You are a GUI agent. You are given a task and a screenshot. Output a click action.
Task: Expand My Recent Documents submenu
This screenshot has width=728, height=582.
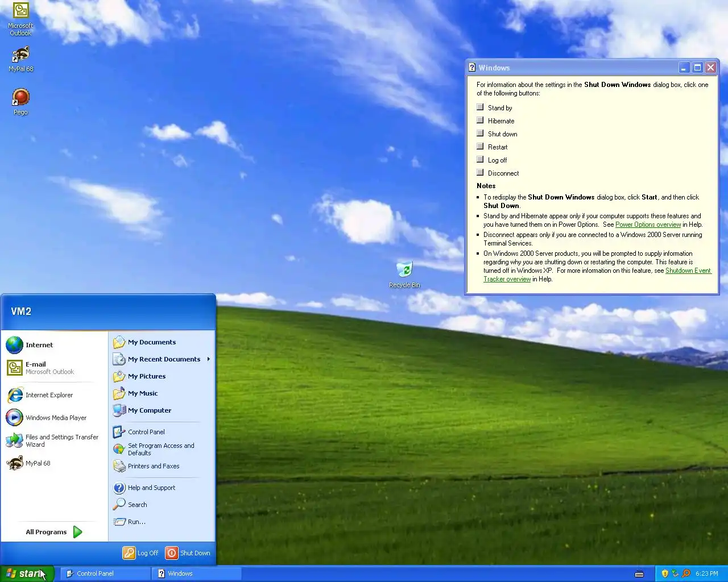pyautogui.click(x=162, y=359)
